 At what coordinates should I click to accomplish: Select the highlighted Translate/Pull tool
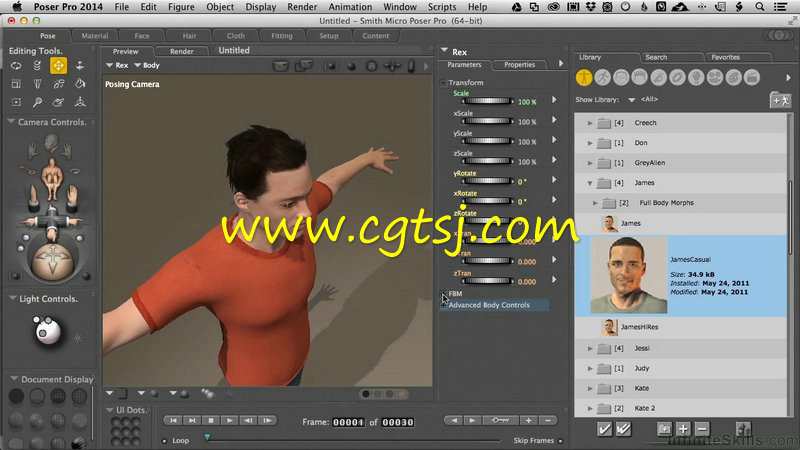[58, 65]
